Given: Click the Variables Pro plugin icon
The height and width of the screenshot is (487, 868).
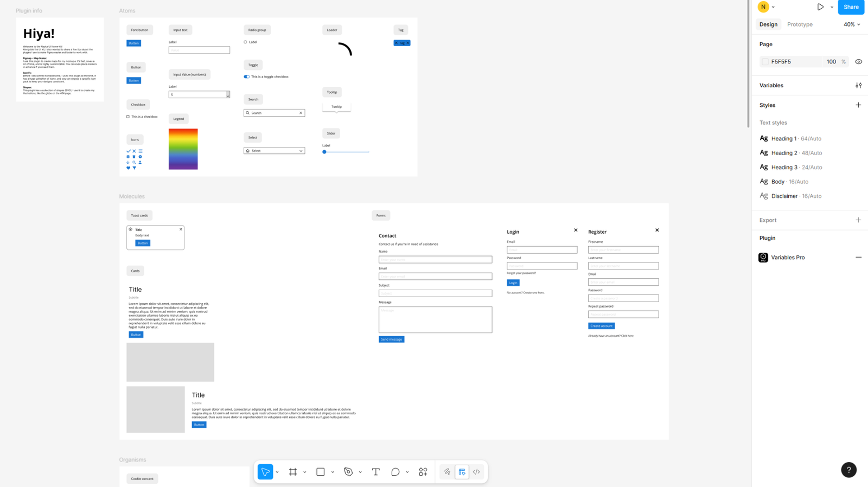Looking at the screenshot, I should pyautogui.click(x=763, y=258).
